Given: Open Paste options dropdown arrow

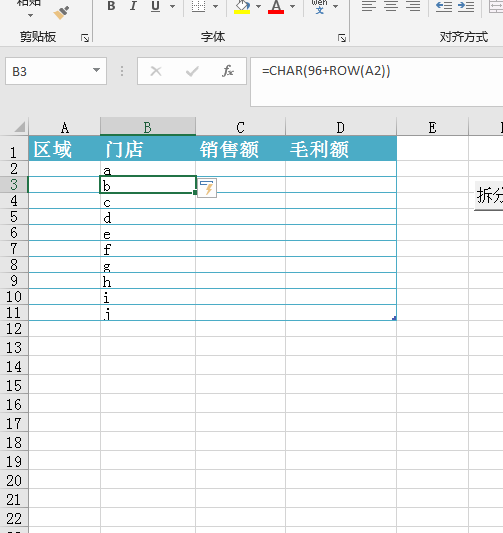Looking at the screenshot, I should [x=30, y=15].
